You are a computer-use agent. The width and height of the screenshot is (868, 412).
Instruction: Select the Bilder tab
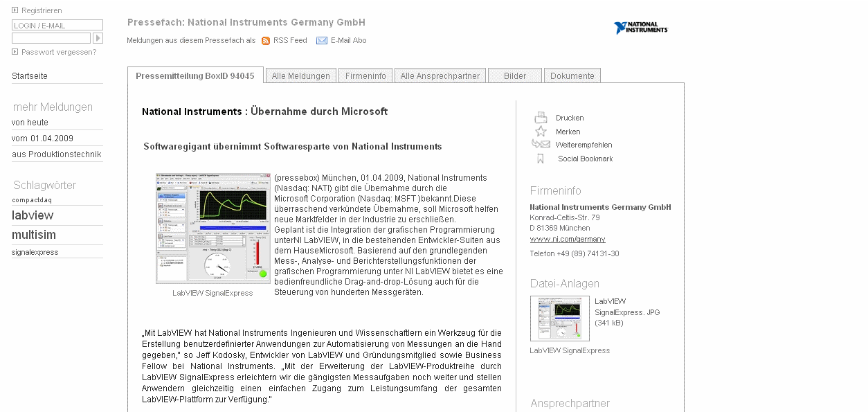tap(515, 76)
